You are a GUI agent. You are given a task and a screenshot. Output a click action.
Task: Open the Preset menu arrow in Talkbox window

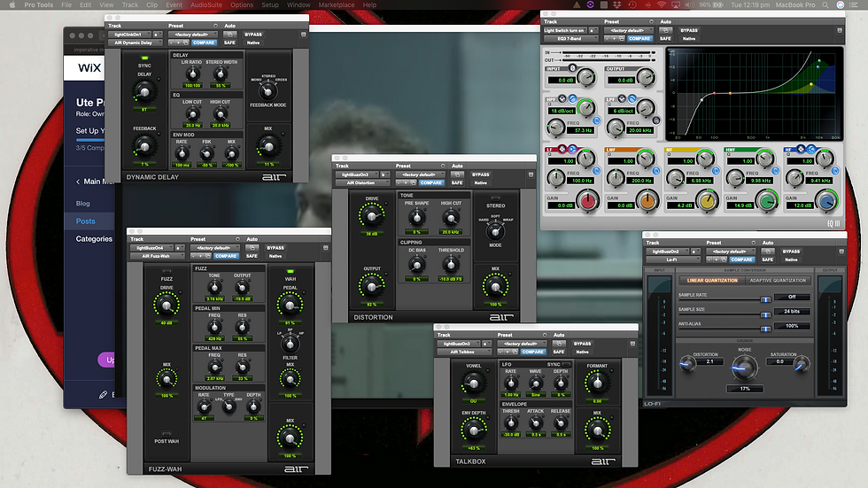coord(545,335)
